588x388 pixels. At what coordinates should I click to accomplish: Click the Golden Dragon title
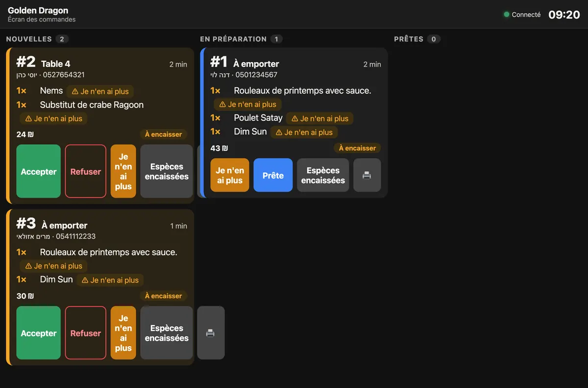tap(38, 10)
